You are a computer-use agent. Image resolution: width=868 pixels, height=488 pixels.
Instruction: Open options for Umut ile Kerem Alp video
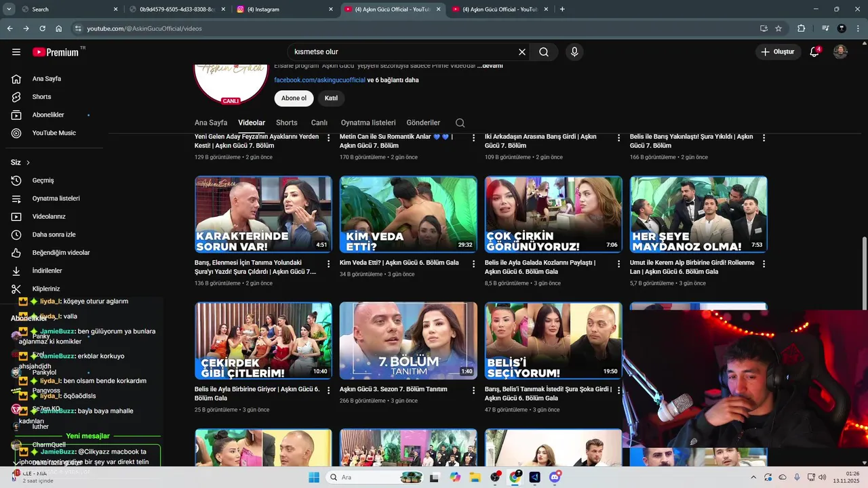764,264
